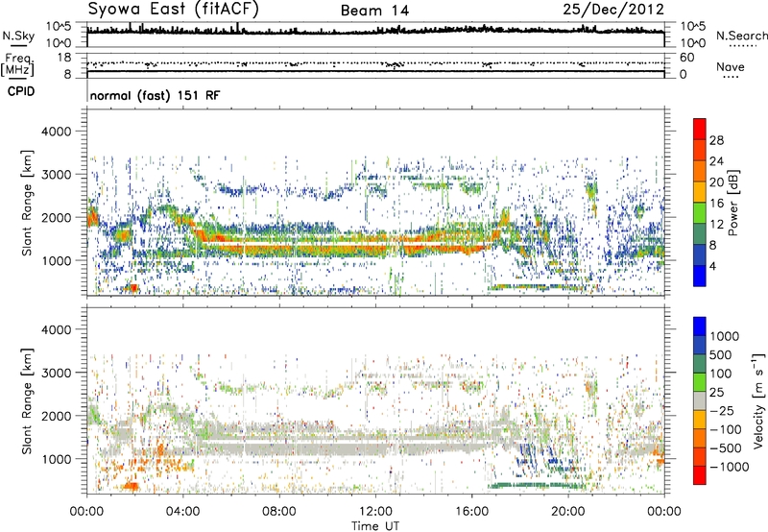Image resolution: width=768 pixels, height=532 pixels.
Task: Click the "16" tick on the Power colorbar
Action: click(x=716, y=204)
